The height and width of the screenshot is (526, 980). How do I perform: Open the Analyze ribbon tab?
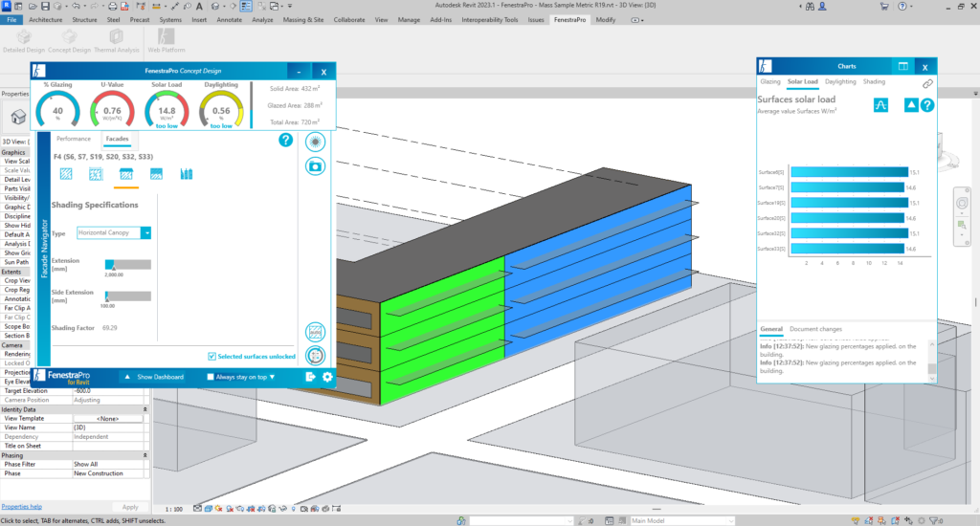pos(262,20)
